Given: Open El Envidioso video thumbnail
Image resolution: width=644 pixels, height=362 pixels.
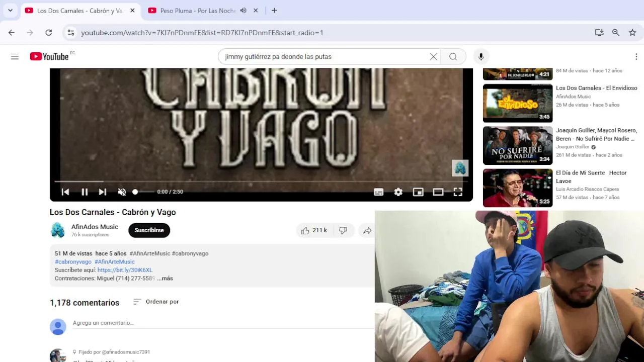Looking at the screenshot, I should [518, 103].
